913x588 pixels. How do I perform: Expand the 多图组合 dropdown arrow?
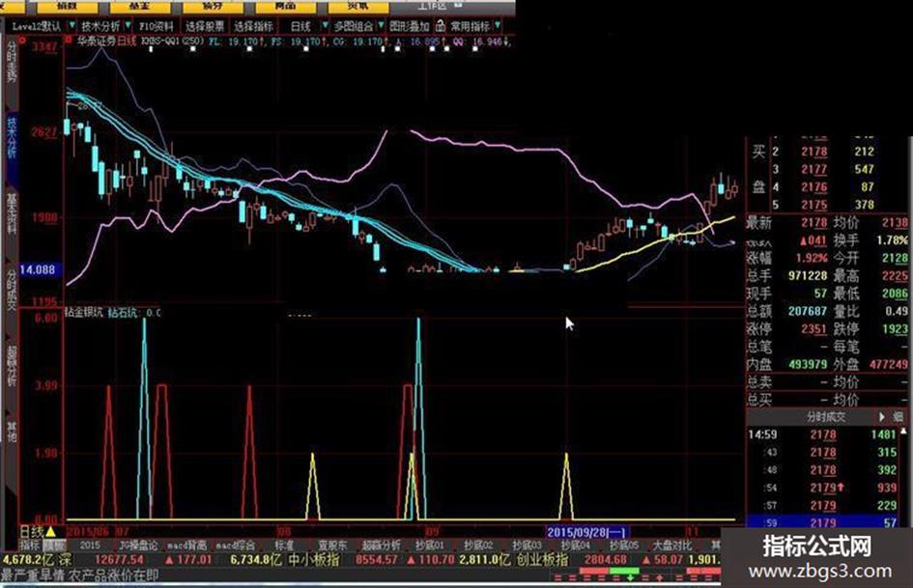tap(381, 26)
